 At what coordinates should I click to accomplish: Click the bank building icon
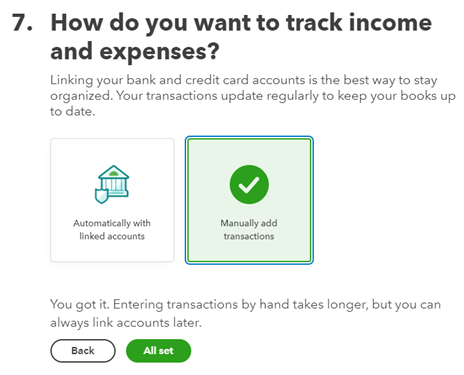click(112, 184)
